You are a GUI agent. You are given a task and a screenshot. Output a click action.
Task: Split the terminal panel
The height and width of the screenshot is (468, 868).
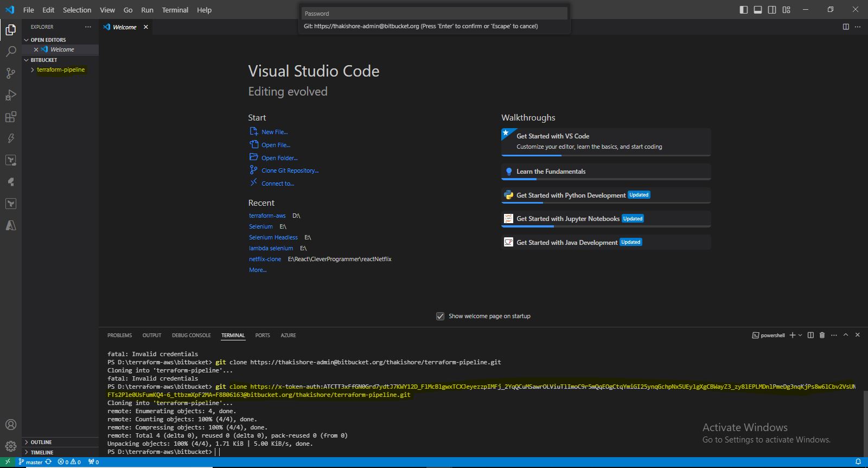(810, 335)
